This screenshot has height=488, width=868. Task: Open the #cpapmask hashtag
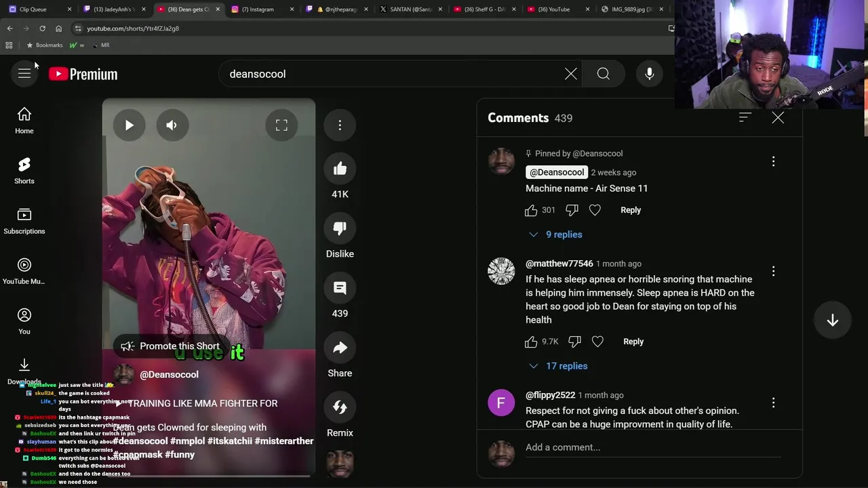click(138, 455)
